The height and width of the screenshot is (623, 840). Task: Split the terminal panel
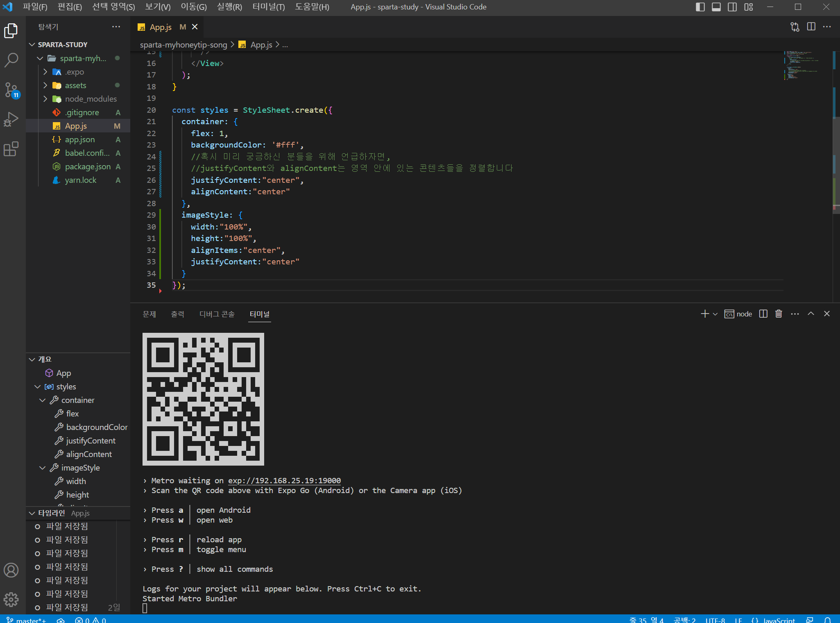point(763,314)
